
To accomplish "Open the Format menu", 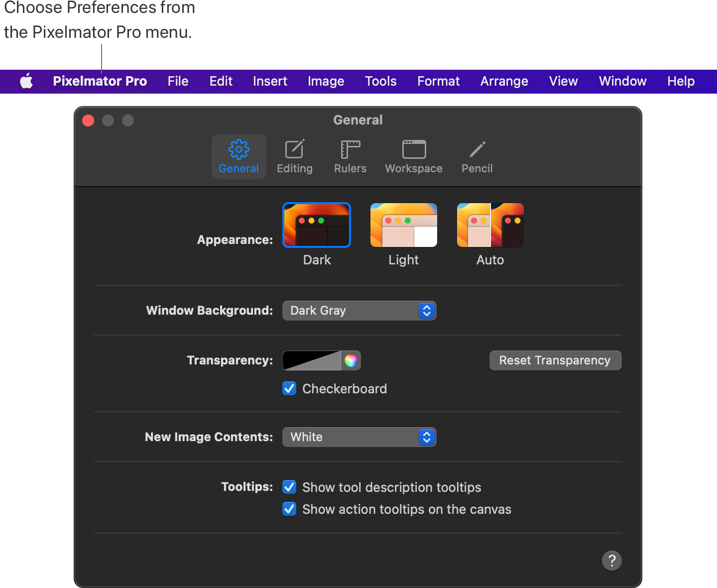I will (x=438, y=81).
